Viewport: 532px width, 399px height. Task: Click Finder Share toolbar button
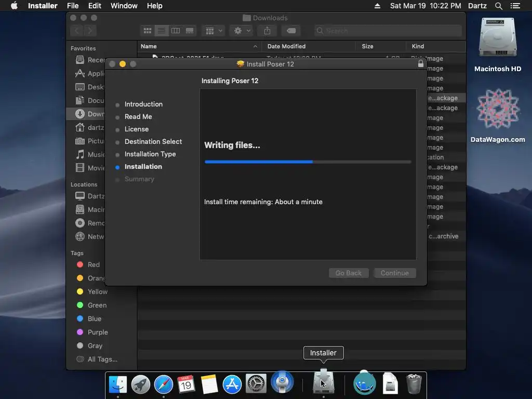click(268, 31)
